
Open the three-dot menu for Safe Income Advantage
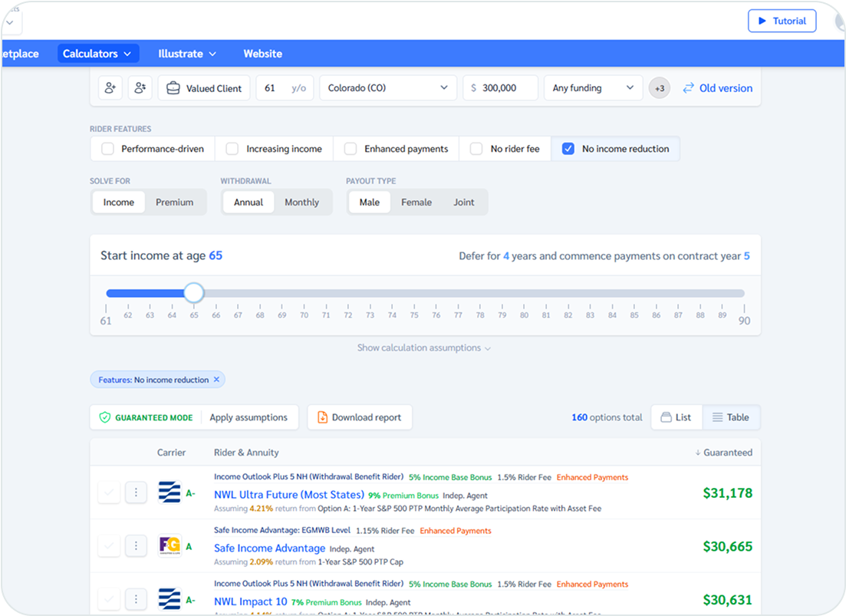pos(136,546)
